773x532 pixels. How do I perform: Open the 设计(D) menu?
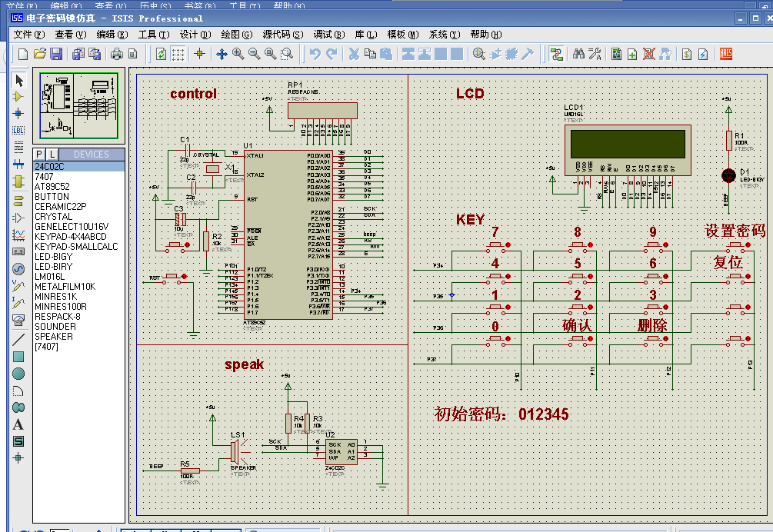195,35
